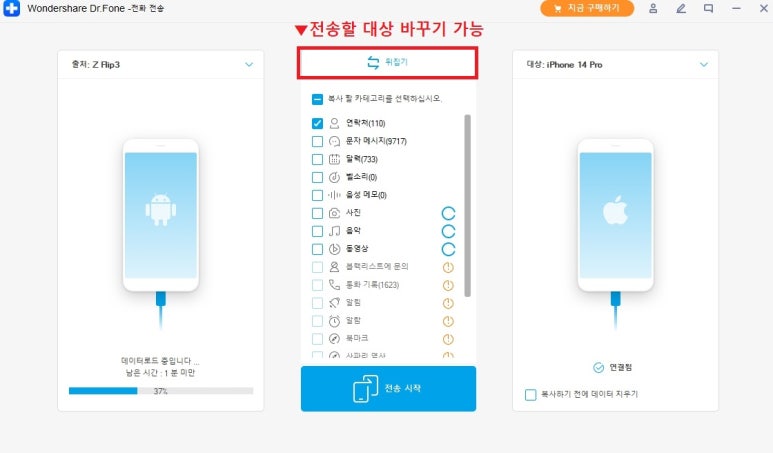Click the account profile icon in title bar
The width and height of the screenshot is (773, 453).
(653, 8)
